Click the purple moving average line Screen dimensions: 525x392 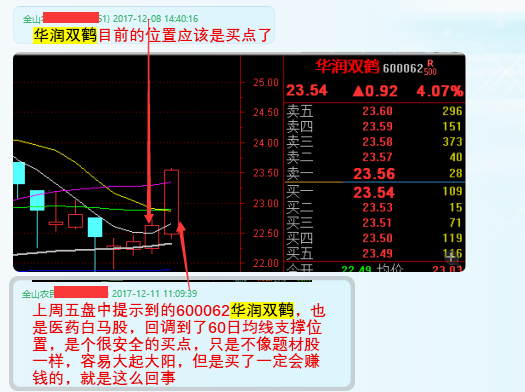(x=94, y=190)
